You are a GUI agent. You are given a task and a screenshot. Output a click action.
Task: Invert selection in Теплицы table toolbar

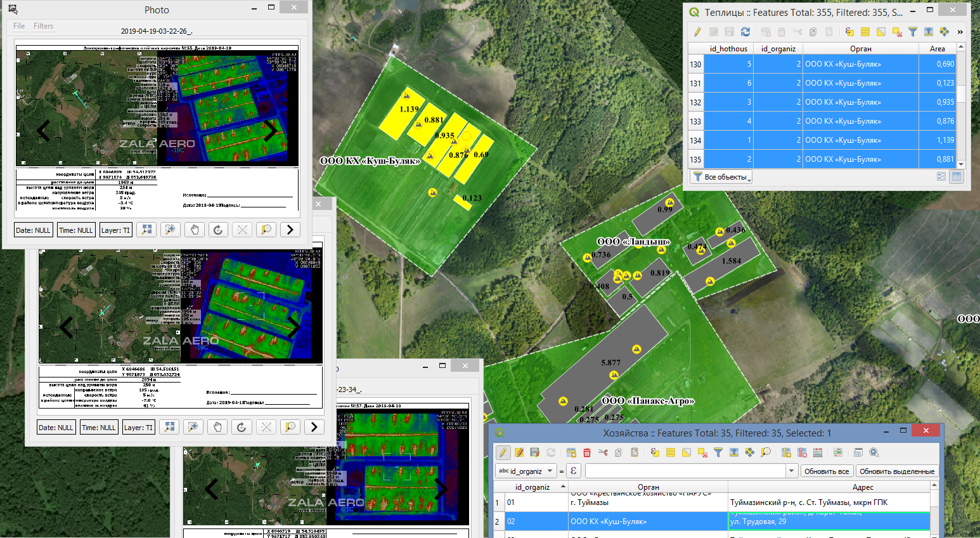pyautogui.click(x=881, y=31)
